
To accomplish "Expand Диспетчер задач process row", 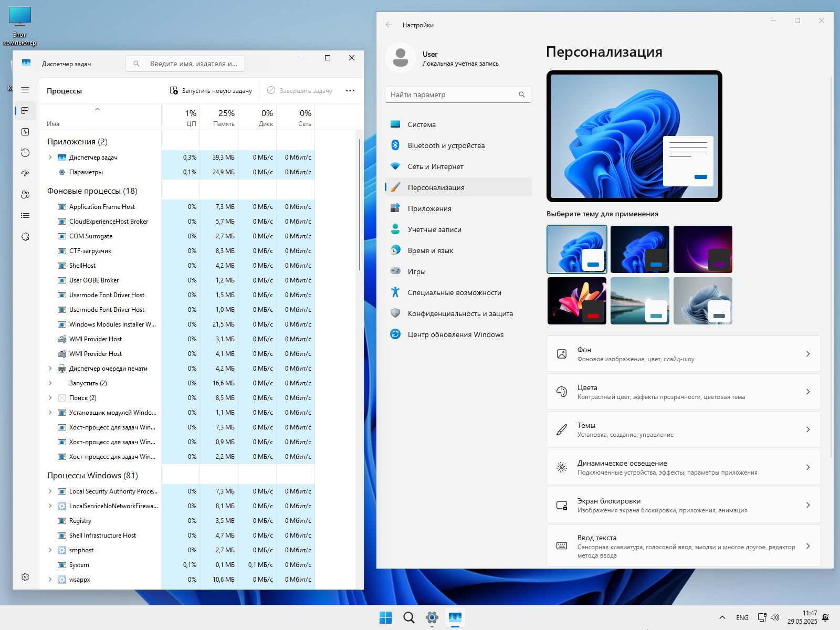I will pyautogui.click(x=50, y=157).
